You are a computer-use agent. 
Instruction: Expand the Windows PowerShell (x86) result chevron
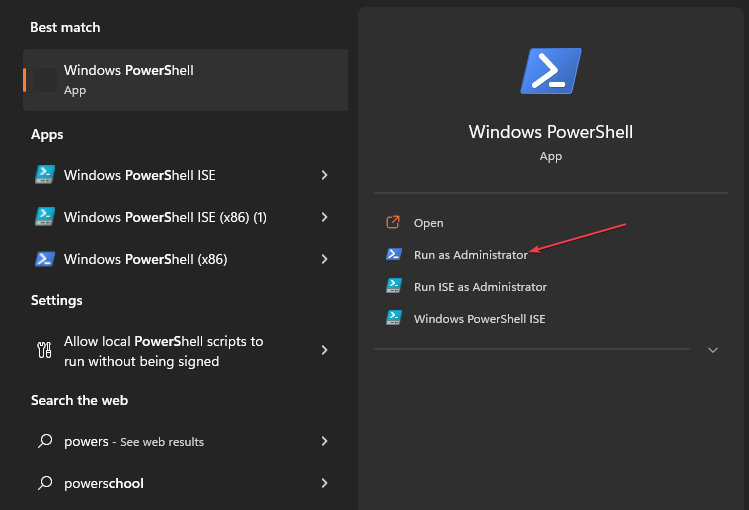click(x=324, y=259)
